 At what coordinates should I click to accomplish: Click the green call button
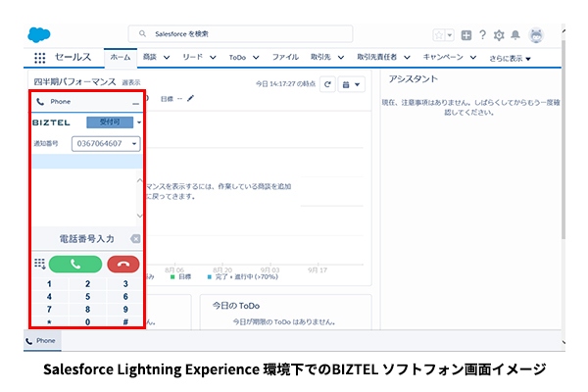(x=75, y=263)
